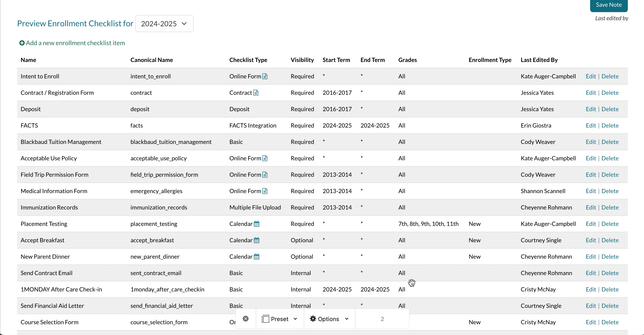Screen dimensions: 644x335
Task: Click calendar icon in Placement Testing row
Action: (x=256, y=224)
